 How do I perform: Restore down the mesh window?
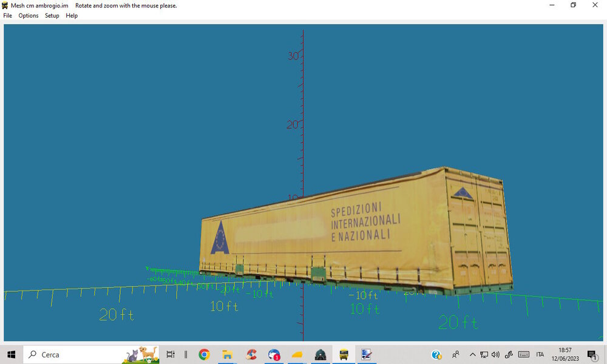tap(574, 5)
